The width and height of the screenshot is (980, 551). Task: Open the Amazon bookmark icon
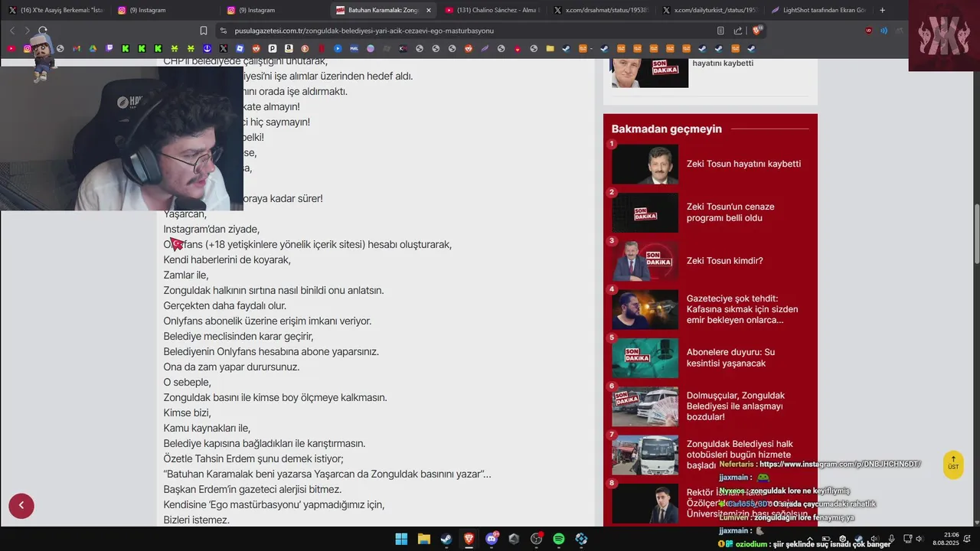click(x=289, y=48)
